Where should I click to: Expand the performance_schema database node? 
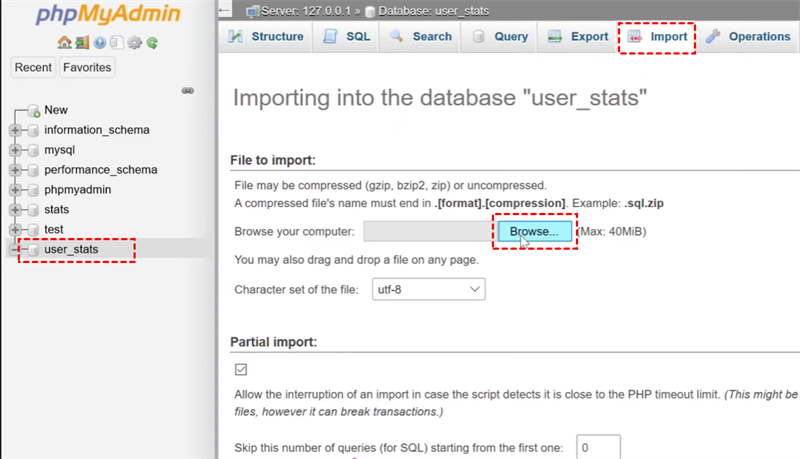click(x=15, y=170)
